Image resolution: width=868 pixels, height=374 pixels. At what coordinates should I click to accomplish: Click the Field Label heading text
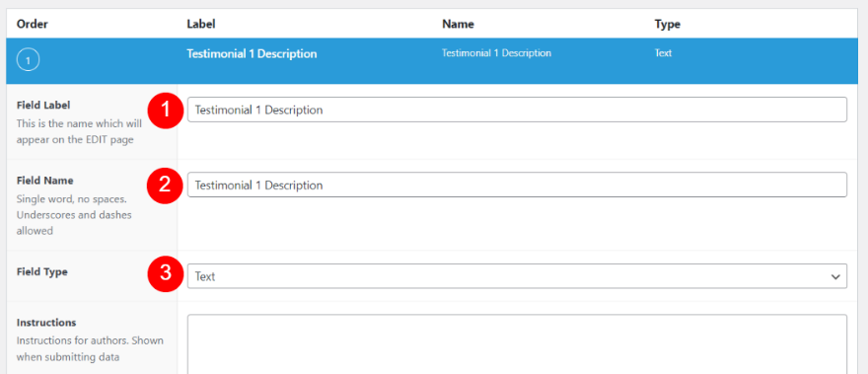click(x=43, y=105)
